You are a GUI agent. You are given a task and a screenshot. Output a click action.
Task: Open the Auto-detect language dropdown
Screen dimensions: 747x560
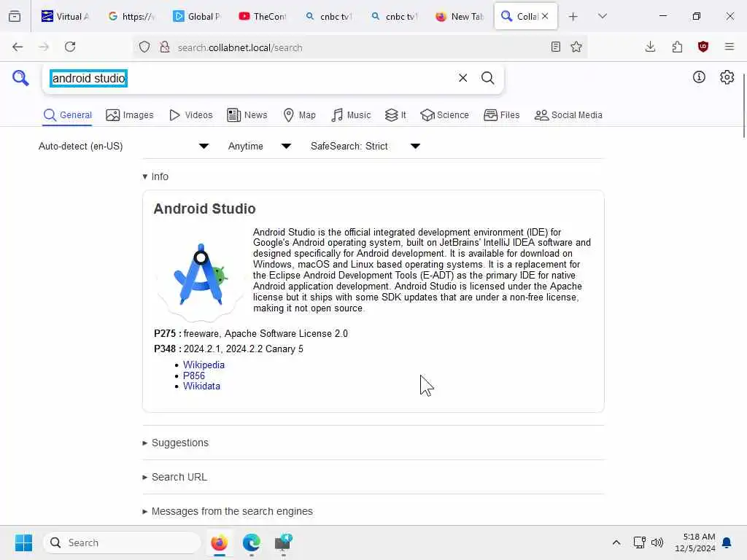124,146
